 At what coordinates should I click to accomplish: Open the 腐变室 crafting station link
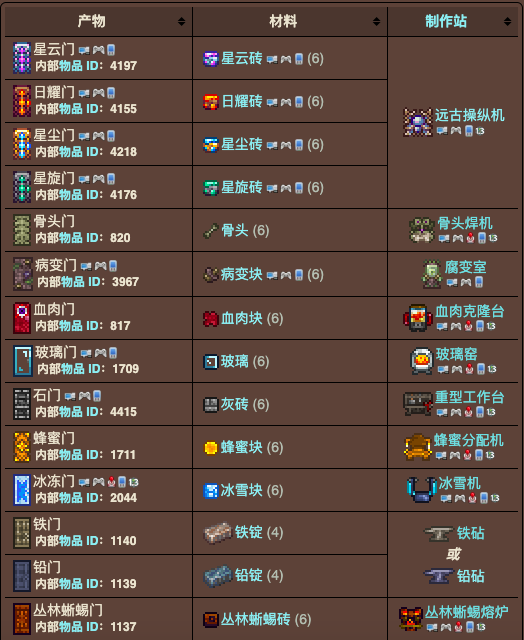click(x=466, y=267)
